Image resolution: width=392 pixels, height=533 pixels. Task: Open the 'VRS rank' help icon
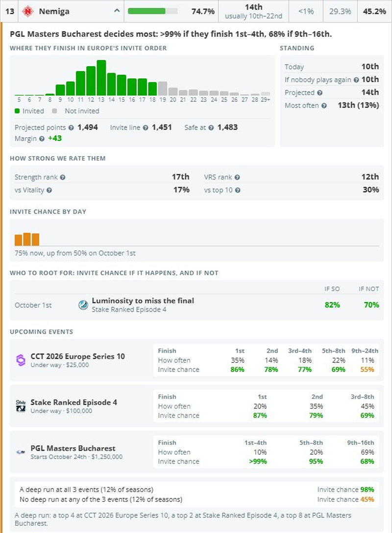click(237, 177)
